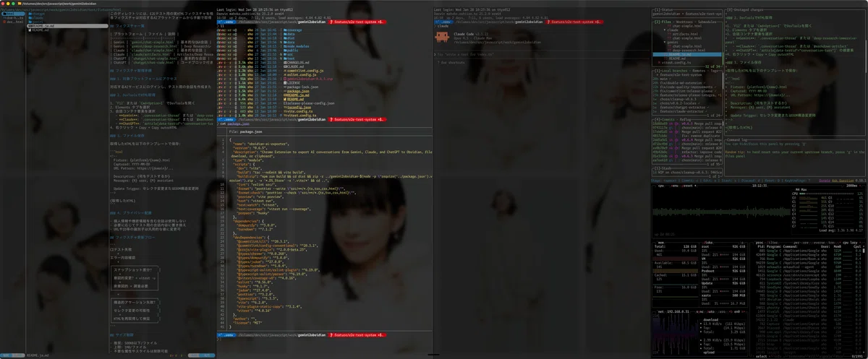Click the chatgpt folder icon in yazi

pos(30,14)
